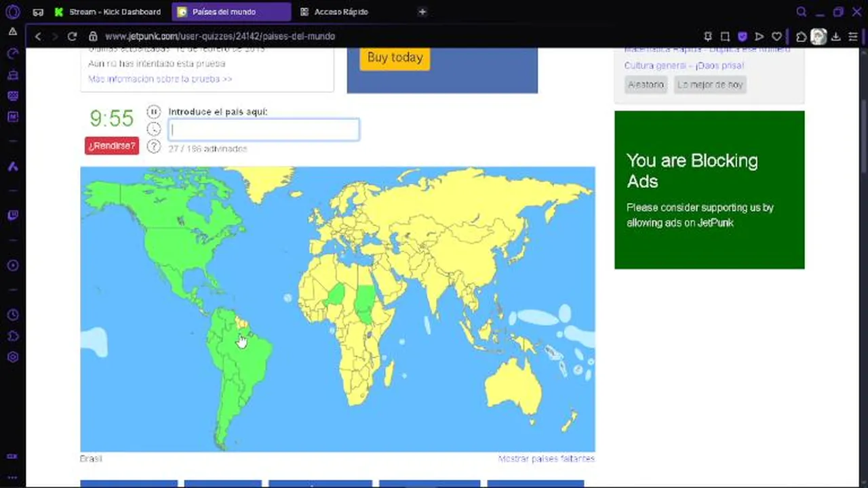This screenshot has height=488, width=868.
Task: Click the warning triangle sidebar icon
Action: coord(13,32)
